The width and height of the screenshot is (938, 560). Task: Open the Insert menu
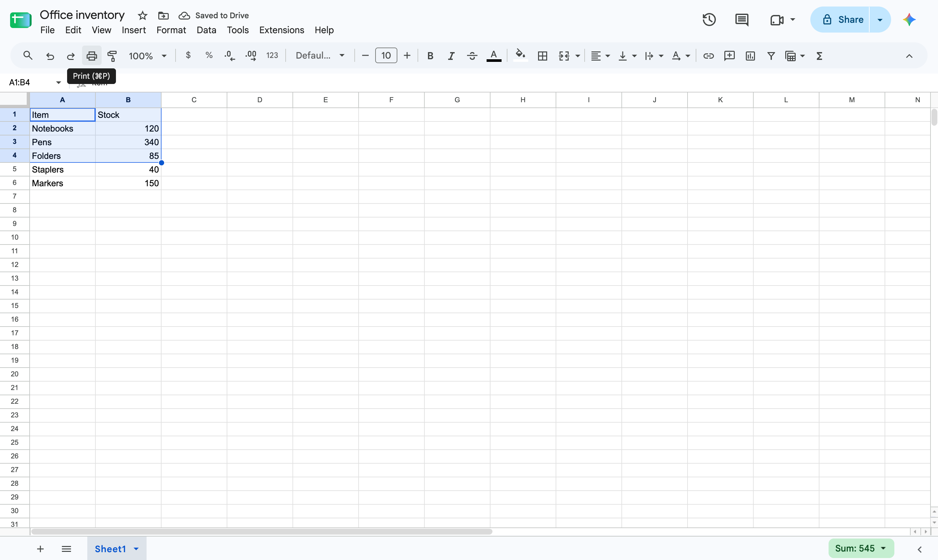click(x=134, y=30)
